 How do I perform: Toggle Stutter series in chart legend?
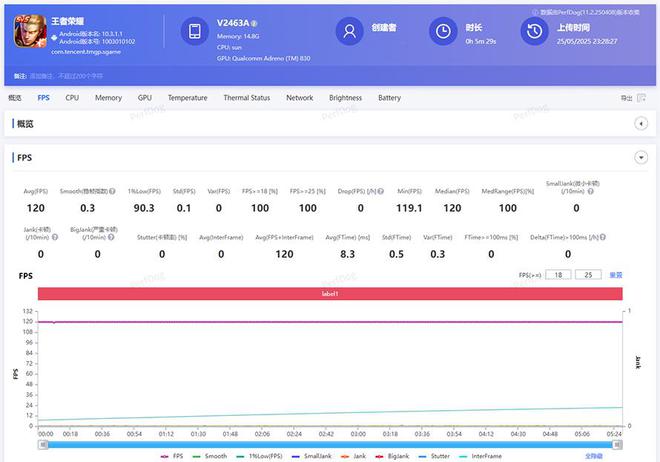434,456
